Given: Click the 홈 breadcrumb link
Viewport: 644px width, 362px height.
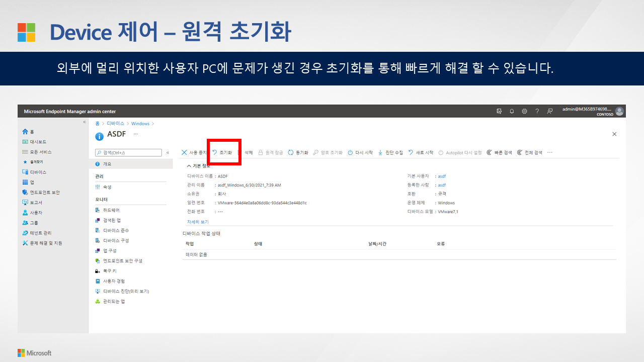Looking at the screenshot, I should tap(97, 124).
